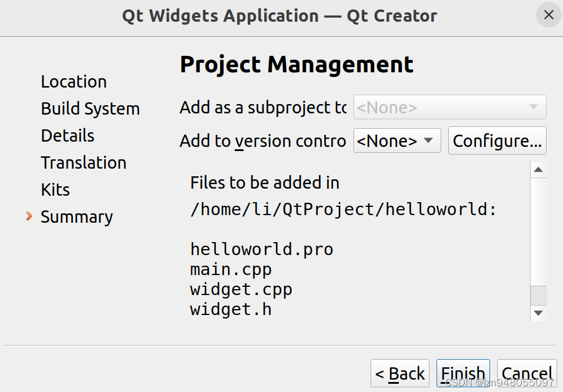This screenshot has height=392, width=563.
Task: Click the scroll up arrow in file list
Action: (538, 170)
